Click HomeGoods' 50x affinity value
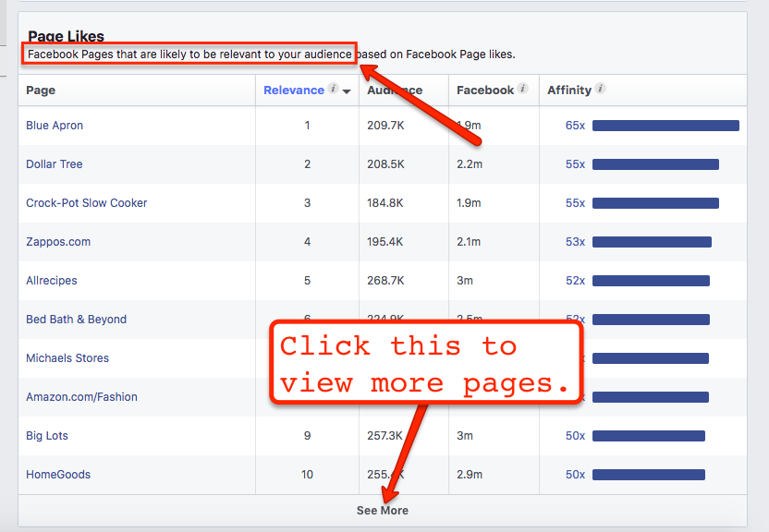This screenshot has width=769, height=532. click(575, 475)
